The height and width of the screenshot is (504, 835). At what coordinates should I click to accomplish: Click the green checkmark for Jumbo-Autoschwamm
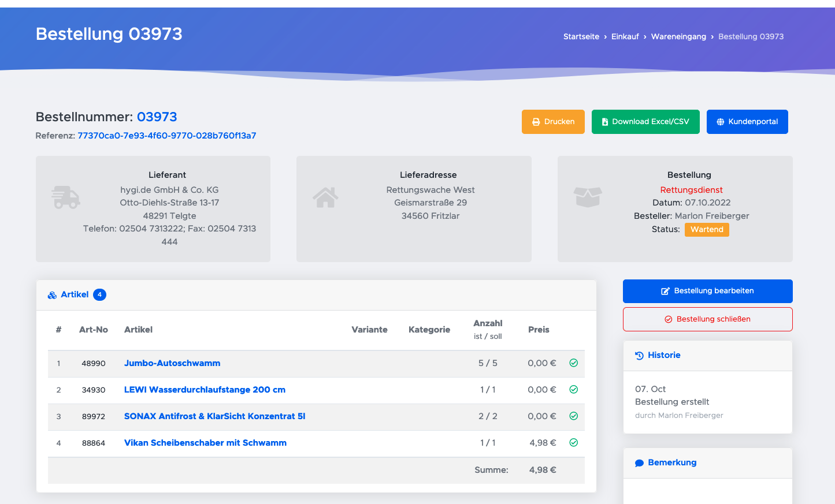click(574, 363)
